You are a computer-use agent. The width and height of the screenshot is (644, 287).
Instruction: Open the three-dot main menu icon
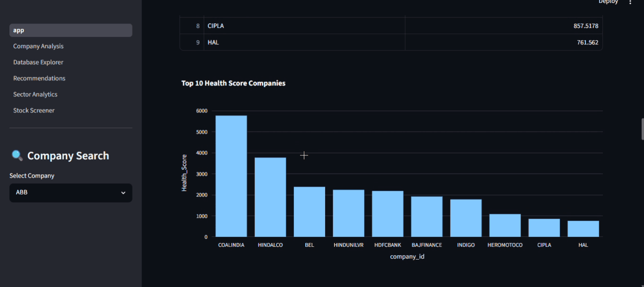[630, 2]
